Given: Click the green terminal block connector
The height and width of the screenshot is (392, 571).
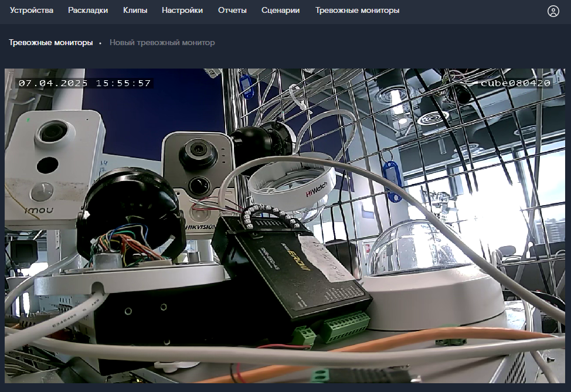Looking at the screenshot, I should tap(344, 326).
